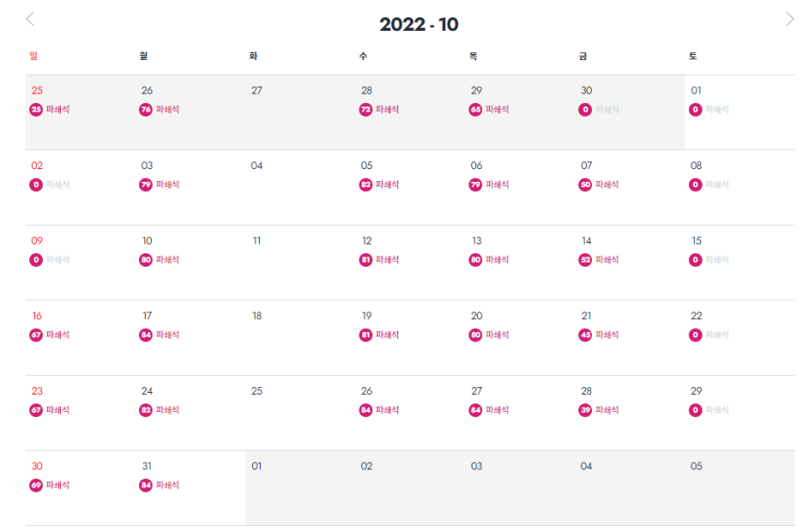Select date 25 in the October row
The width and height of the screenshot is (803, 532).
coord(257,391)
